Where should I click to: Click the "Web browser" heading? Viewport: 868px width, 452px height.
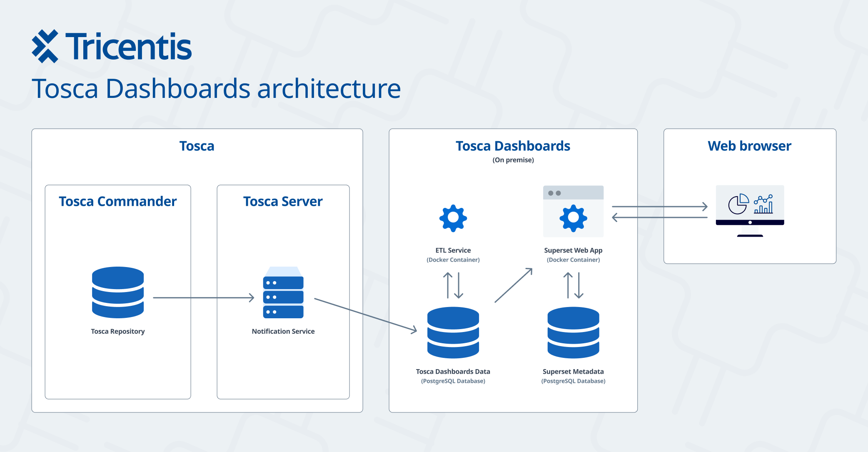[x=749, y=146]
